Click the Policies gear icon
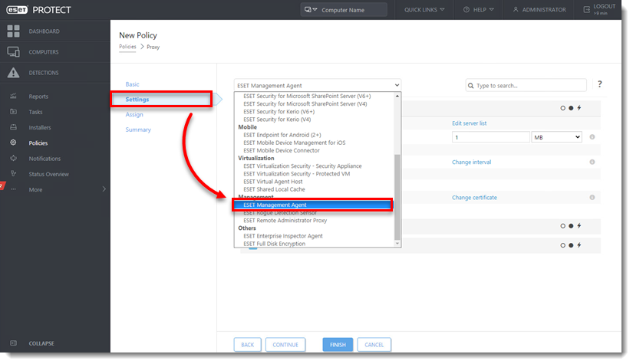 (13, 143)
